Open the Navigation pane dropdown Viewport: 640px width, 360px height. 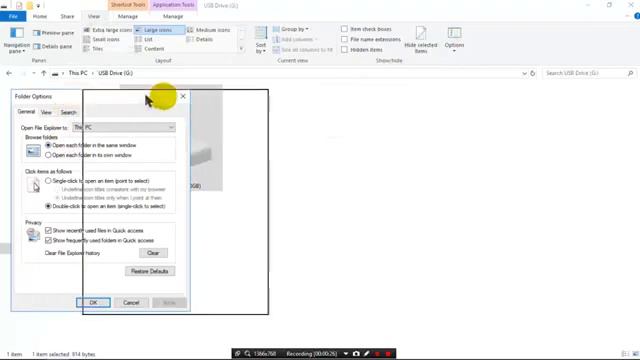click(17, 40)
